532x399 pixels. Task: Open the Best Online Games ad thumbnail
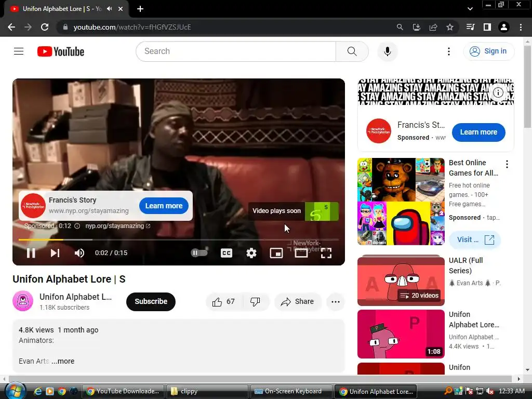(x=401, y=202)
